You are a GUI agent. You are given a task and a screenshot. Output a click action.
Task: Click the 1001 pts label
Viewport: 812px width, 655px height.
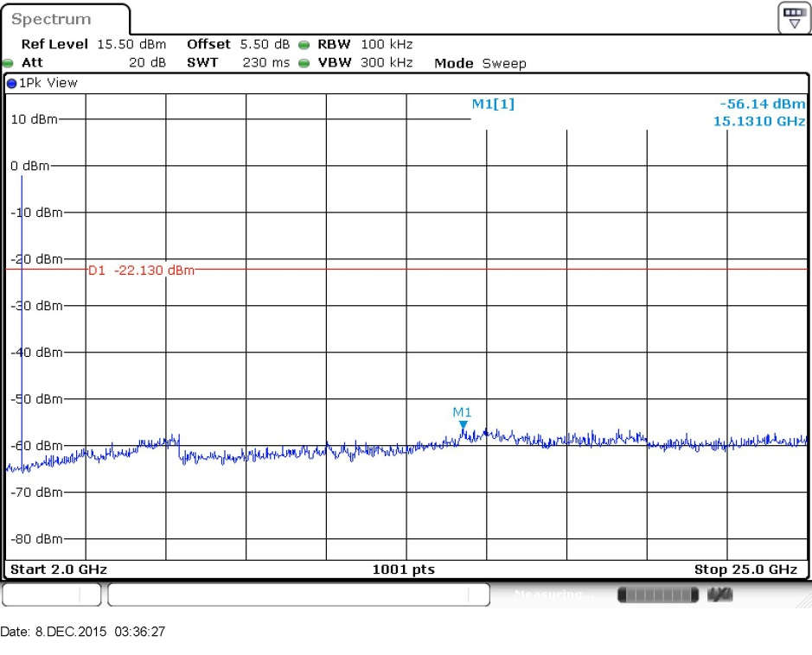point(404,569)
